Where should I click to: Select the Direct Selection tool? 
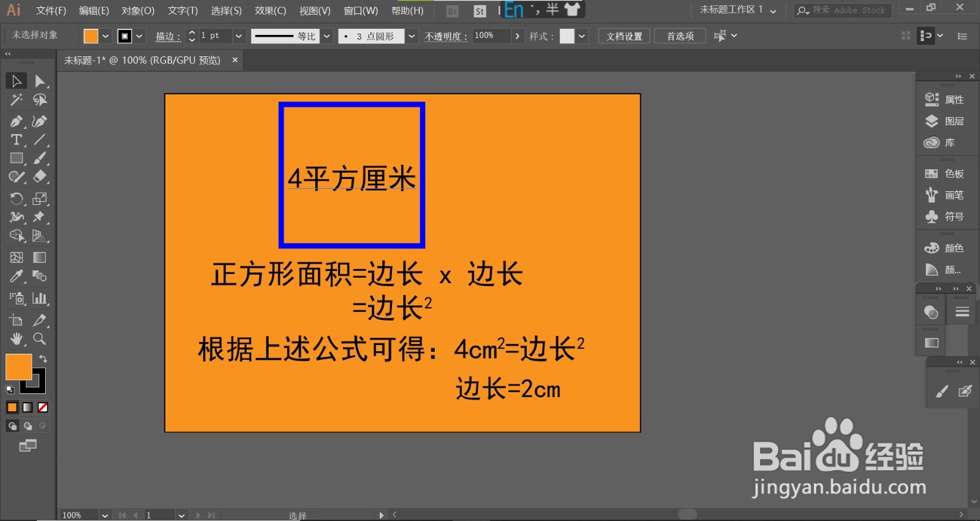pyautogui.click(x=40, y=81)
